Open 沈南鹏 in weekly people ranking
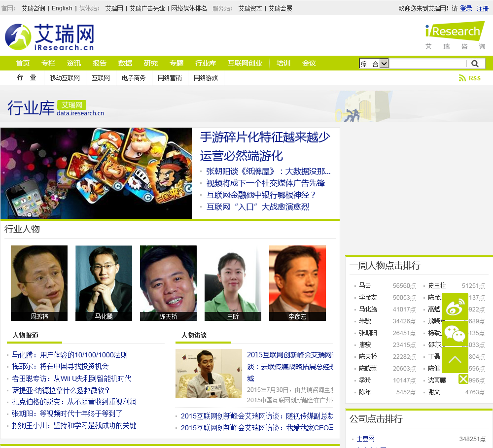 tap(437, 380)
